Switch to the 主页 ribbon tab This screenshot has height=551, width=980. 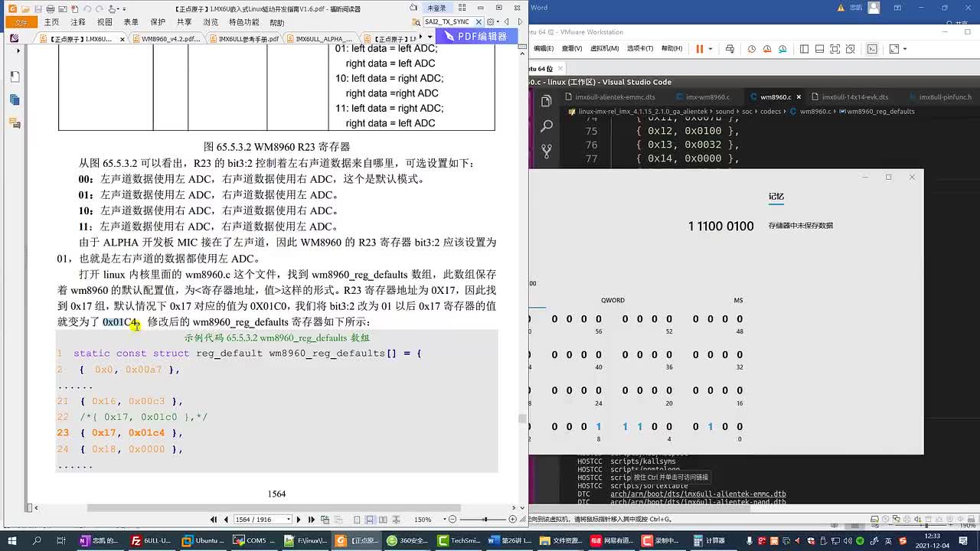tap(51, 22)
